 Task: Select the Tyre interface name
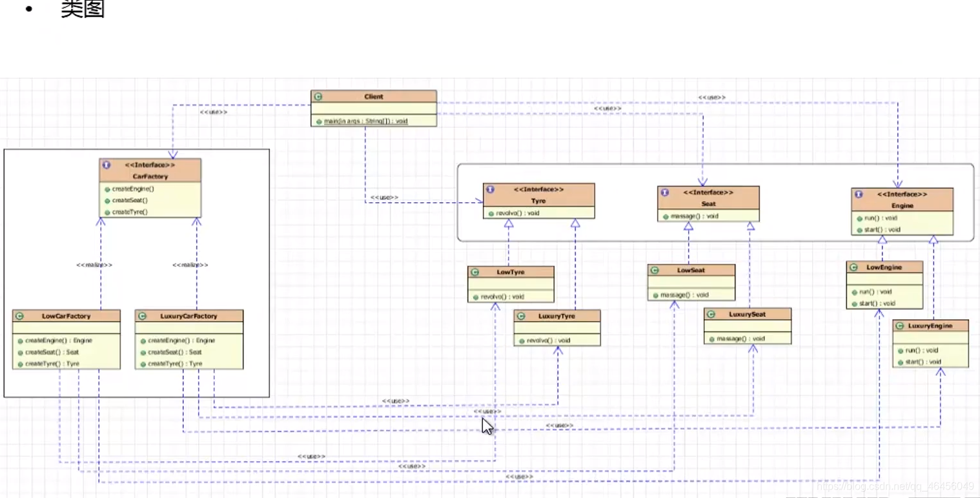538,201
